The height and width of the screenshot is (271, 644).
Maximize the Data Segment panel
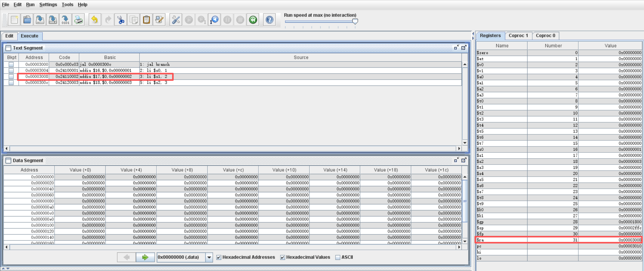click(464, 160)
